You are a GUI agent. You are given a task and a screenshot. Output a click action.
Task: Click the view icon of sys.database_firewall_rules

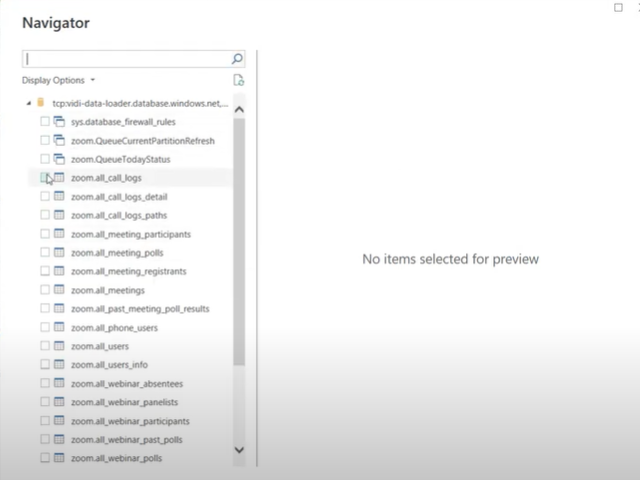(59, 122)
